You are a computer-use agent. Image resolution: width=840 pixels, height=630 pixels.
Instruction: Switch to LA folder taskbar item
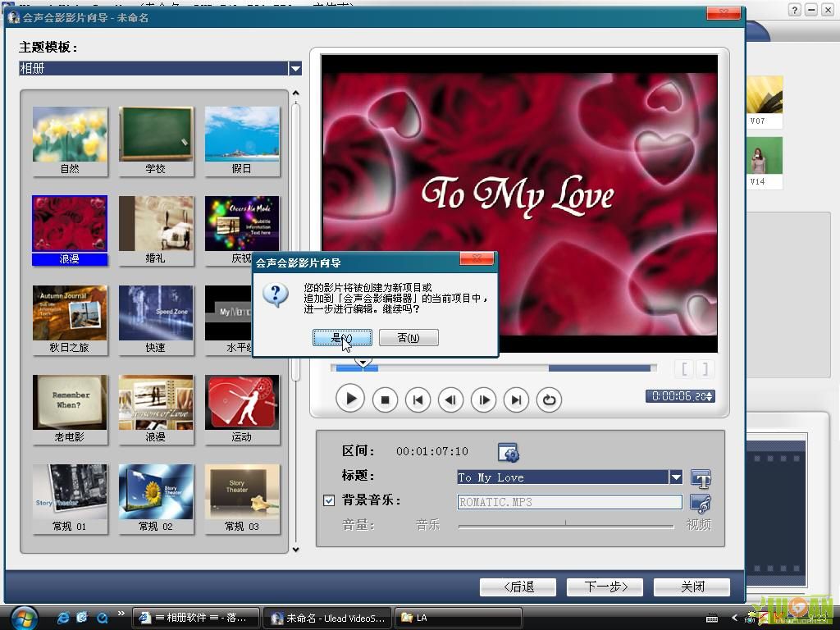(x=458, y=618)
